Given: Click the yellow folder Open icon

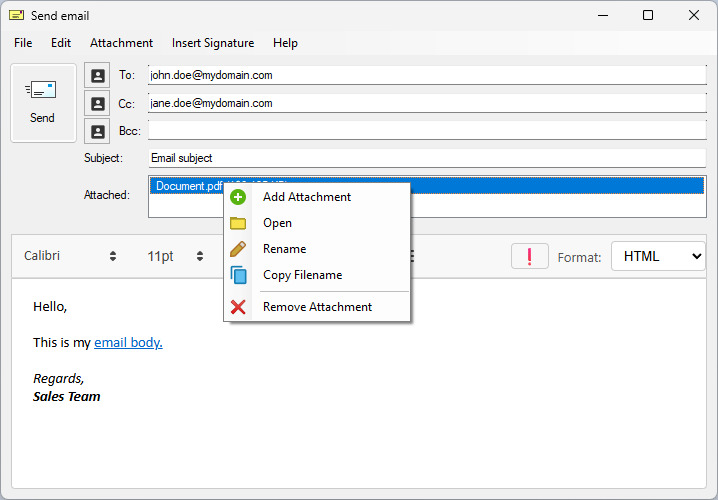Looking at the screenshot, I should [x=238, y=223].
